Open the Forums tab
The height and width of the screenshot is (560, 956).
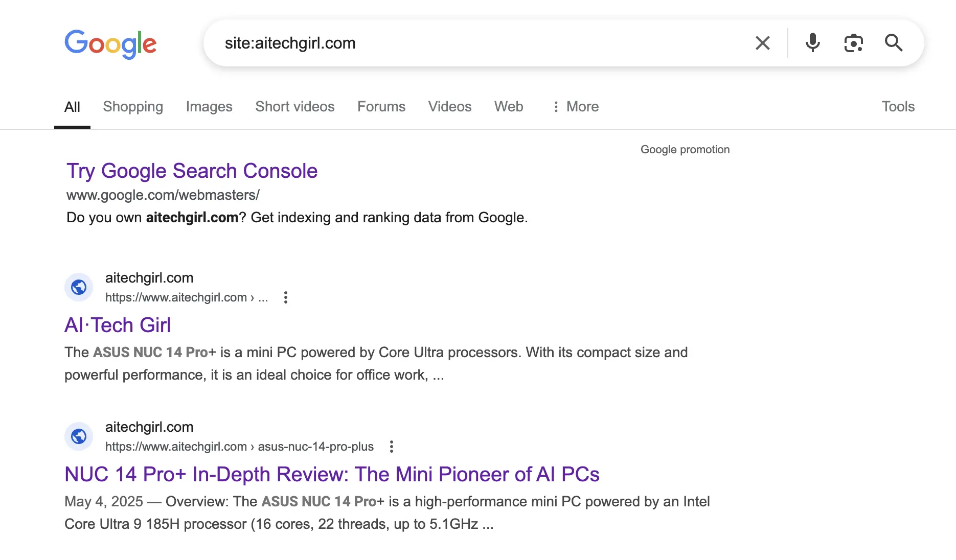click(381, 107)
